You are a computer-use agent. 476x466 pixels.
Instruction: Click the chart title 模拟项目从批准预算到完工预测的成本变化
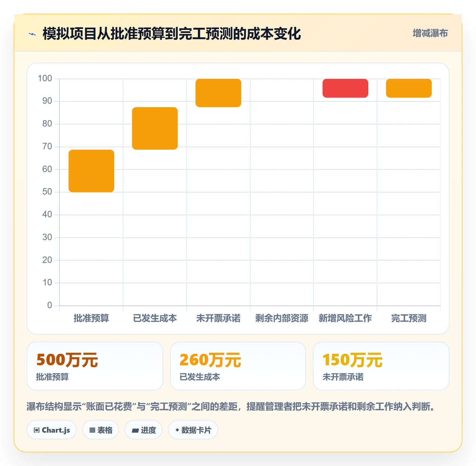[172, 34]
